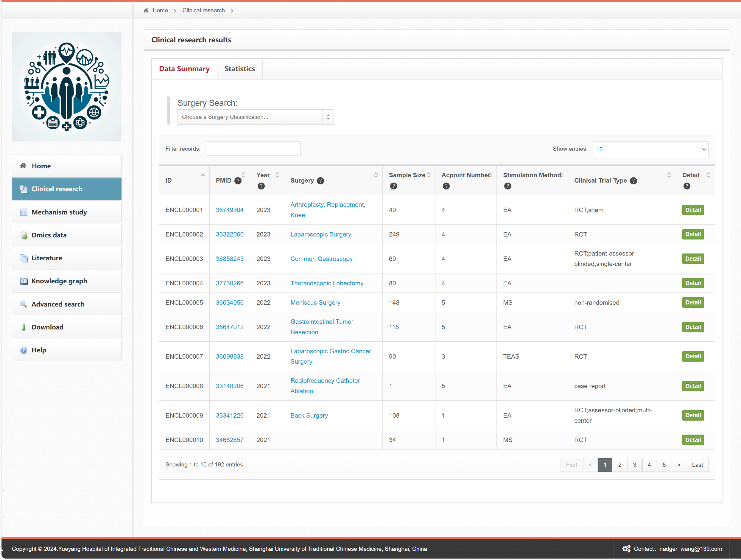Click the Surgery column help question icon
The width and height of the screenshot is (741, 560).
pyautogui.click(x=320, y=181)
